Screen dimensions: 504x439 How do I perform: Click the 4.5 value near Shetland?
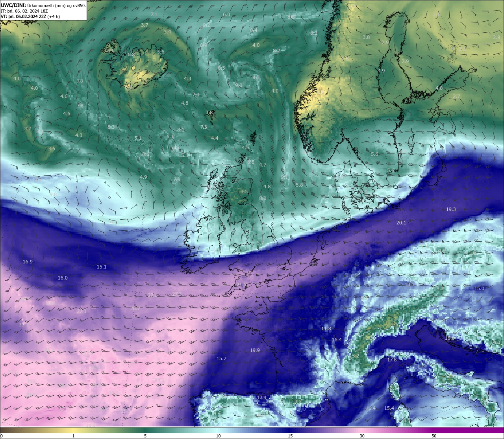point(245,148)
